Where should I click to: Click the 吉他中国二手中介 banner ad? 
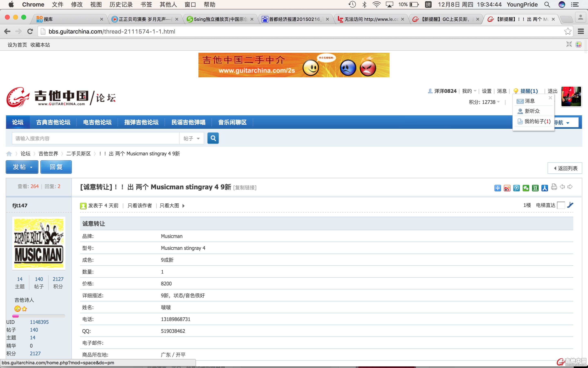coord(294,65)
